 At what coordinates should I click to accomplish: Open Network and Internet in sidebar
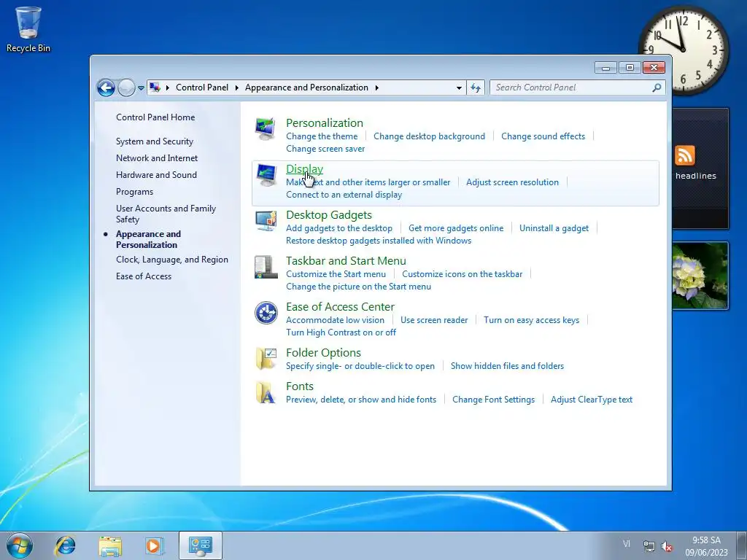pos(157,158)
